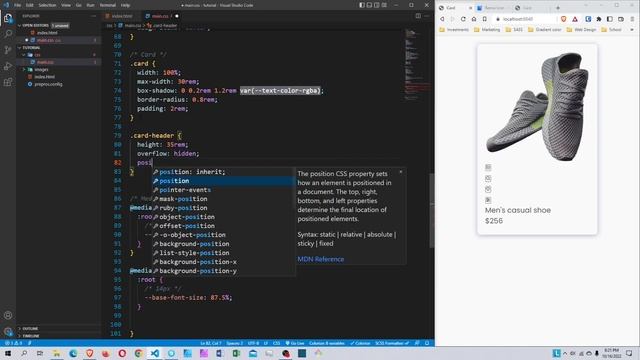Open the Search view in activity bar
This screenshot has width=640, height=360.
pyautogui.click(x=8, y=33)
